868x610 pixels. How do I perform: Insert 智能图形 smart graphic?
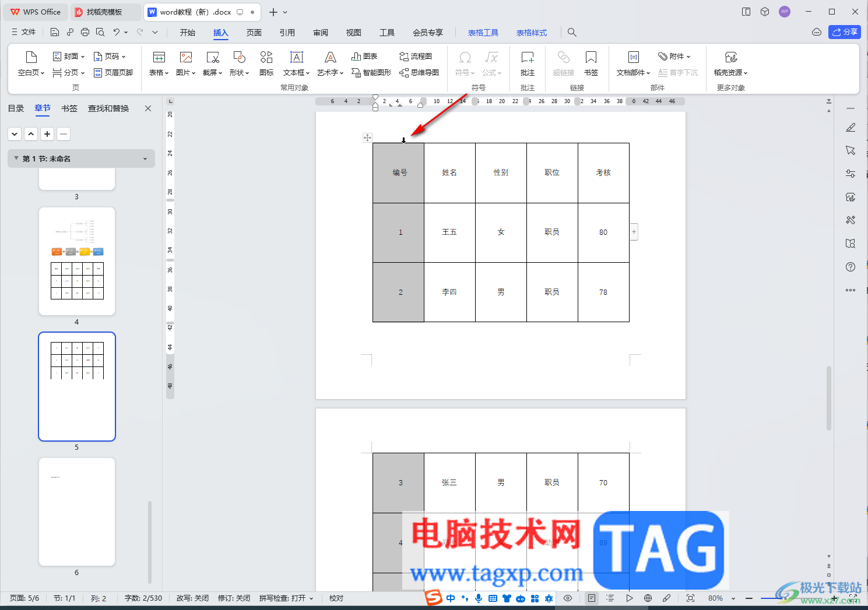click(x=371, y=73)
